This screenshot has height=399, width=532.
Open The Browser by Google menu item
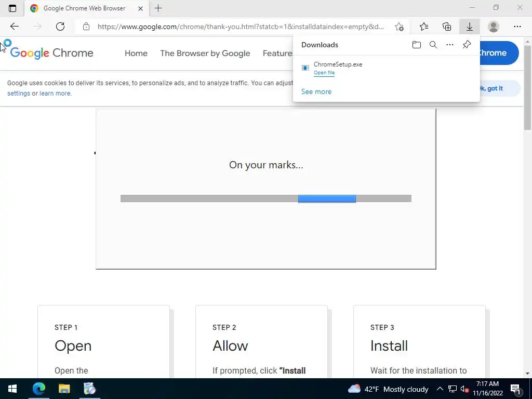[x=205, y=54]
